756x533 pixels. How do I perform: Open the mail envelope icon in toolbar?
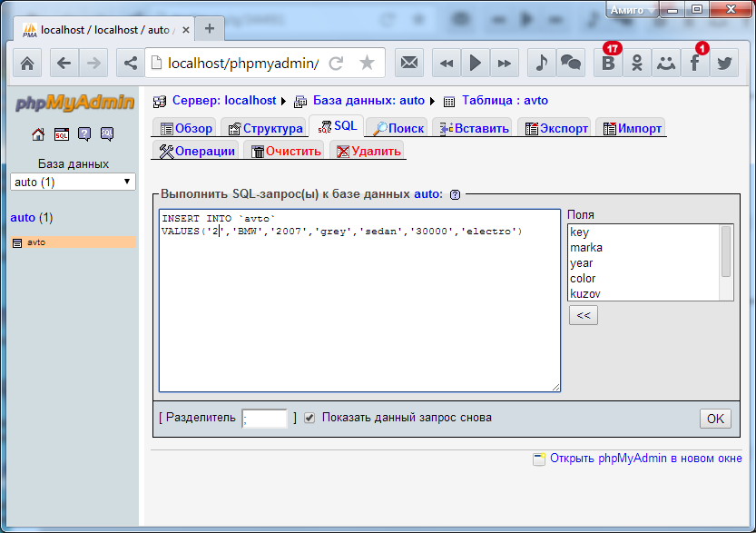[x=410, y=63]
